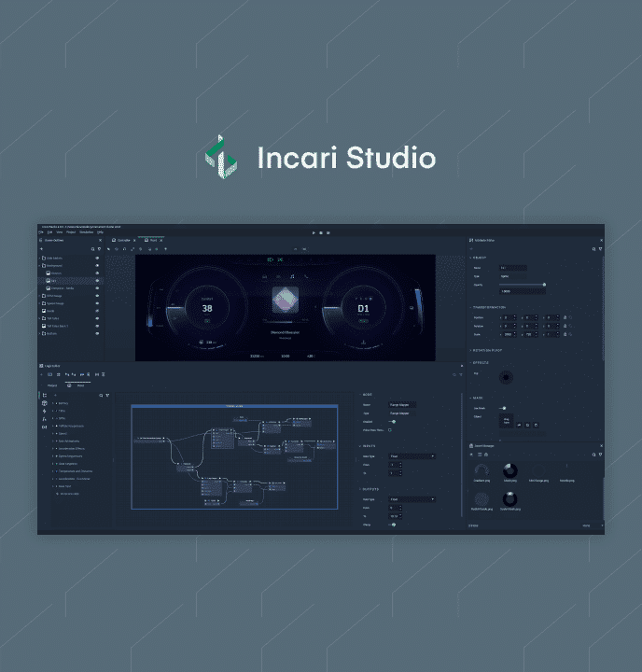Open the filter in the Scene Outliner

click(x=100, y=249)
